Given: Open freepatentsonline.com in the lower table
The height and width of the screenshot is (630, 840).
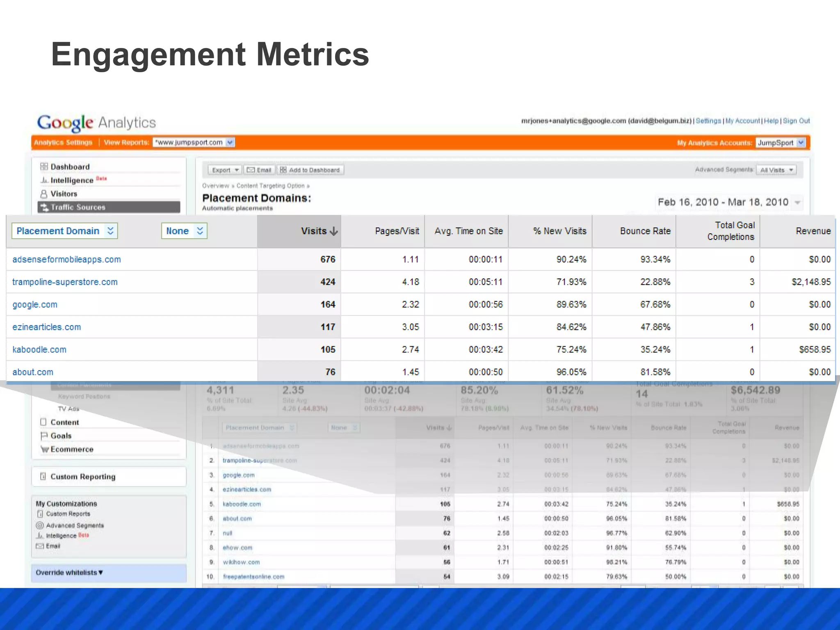Looking at the screenshot, I should [x=253, y=577].
